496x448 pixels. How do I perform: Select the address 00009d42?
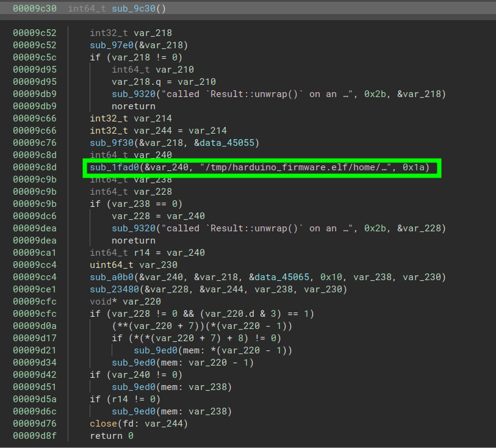click(35, 375)
